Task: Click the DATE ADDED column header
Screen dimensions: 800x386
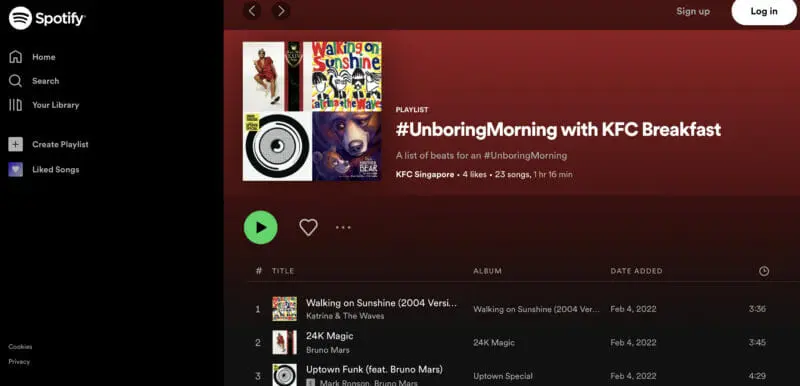Action: pos(636,271)
